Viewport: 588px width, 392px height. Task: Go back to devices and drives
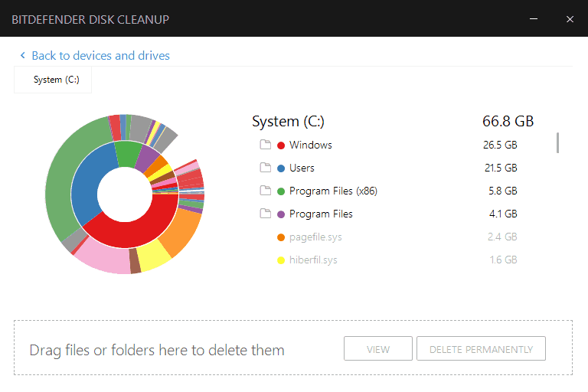coord(100,56)
